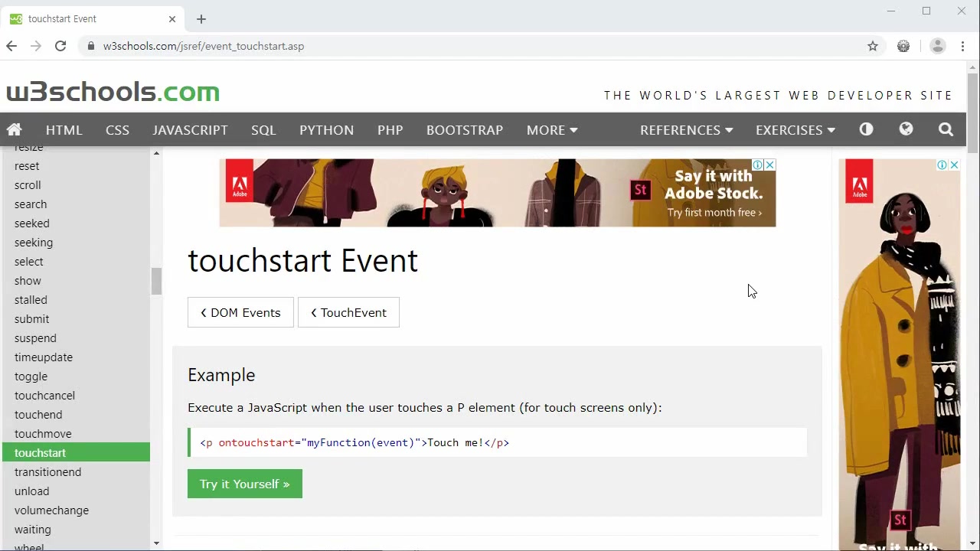Expand the EXERCISES dropdown
This screenshot has height=551, width=980.
point(795,129)
